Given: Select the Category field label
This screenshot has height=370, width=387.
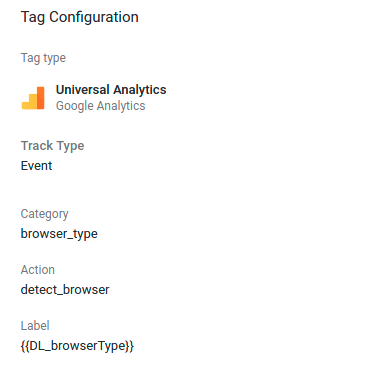Looking at the screenshot, I should coord(44,214).
